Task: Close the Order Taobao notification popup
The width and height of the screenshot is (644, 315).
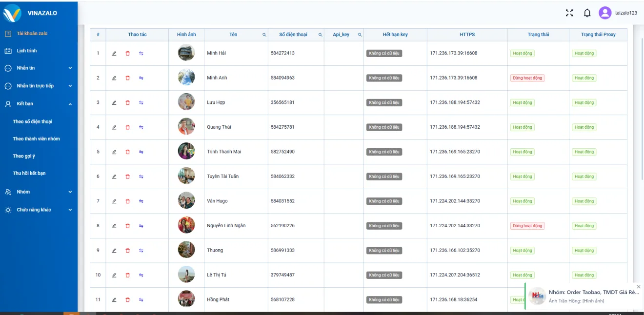Action: (x=639, y=287)
